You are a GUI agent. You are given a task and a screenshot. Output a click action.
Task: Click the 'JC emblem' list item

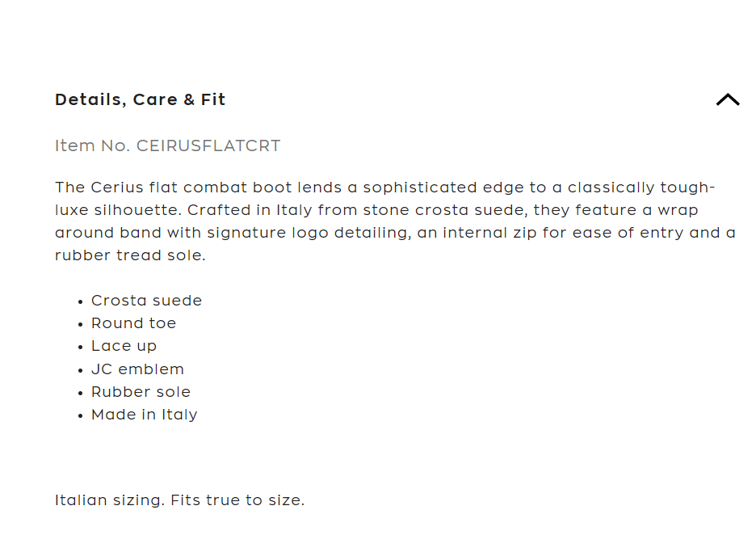[137, 369]
